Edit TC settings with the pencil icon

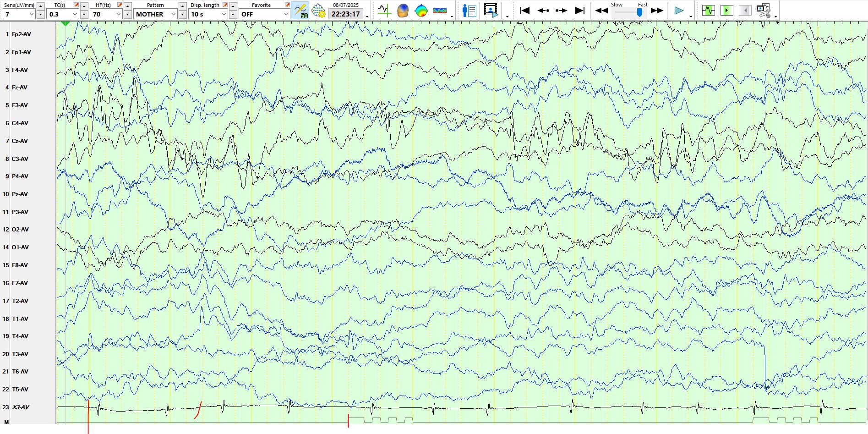pyautogui.click(x=76, y=5)
